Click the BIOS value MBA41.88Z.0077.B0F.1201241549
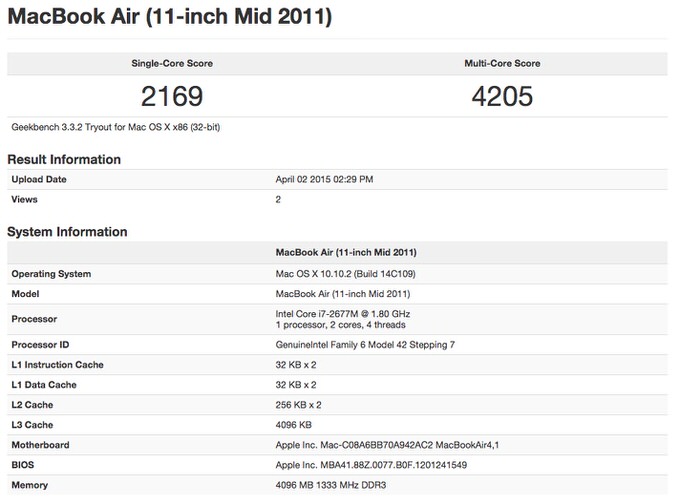Image resolution: width=680 pixels, height=504 pixels. pyautogui.click(x=371, y=465)
